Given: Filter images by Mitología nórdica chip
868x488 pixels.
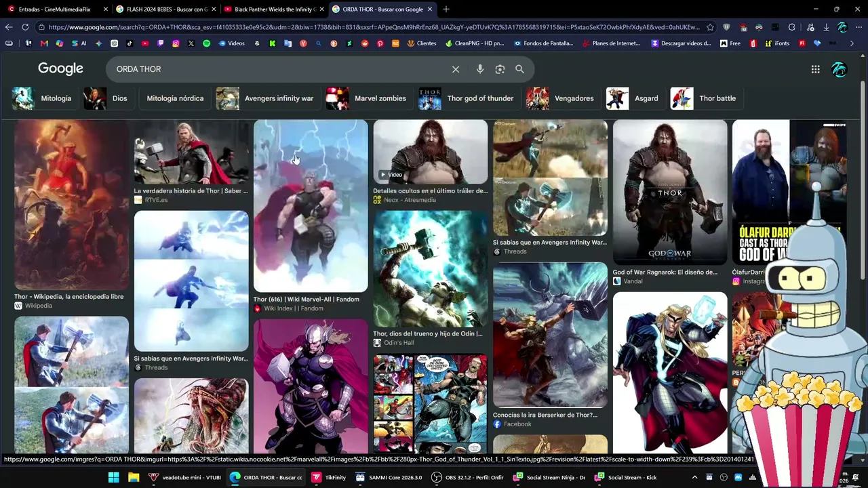Looking at the screenshot, I should [175, 98].
